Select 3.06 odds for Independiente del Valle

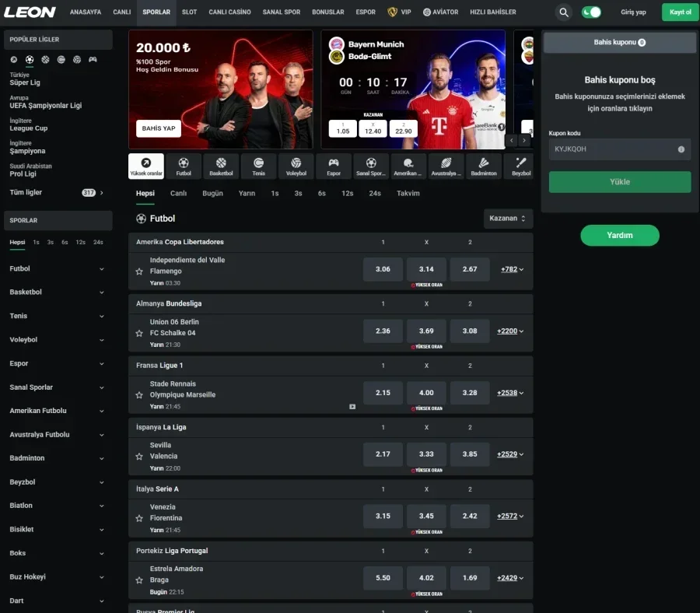(x=383, y=269)
